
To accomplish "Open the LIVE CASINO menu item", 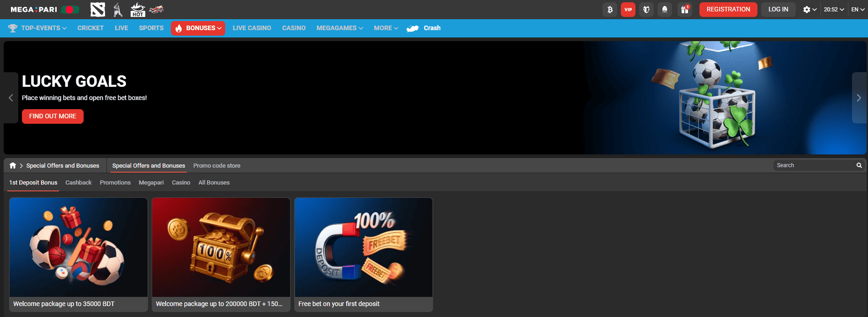I will coord(252,28).
